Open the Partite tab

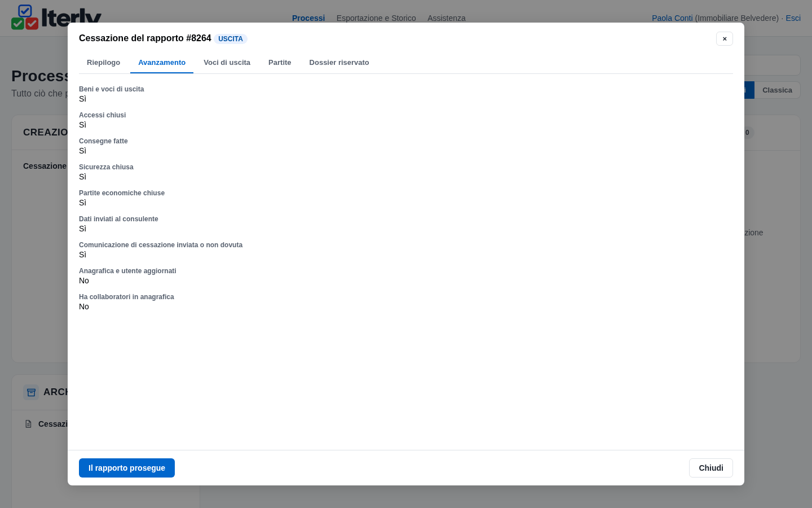(x=280, y=63)
